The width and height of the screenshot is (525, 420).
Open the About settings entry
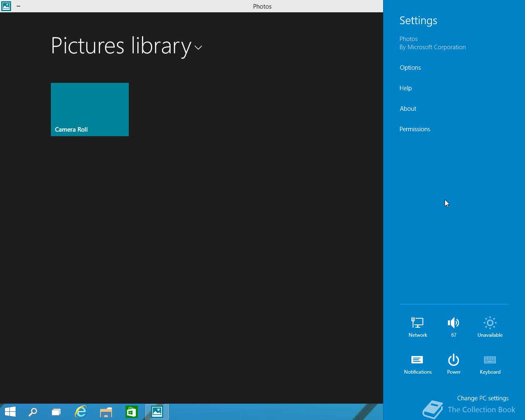408,109
